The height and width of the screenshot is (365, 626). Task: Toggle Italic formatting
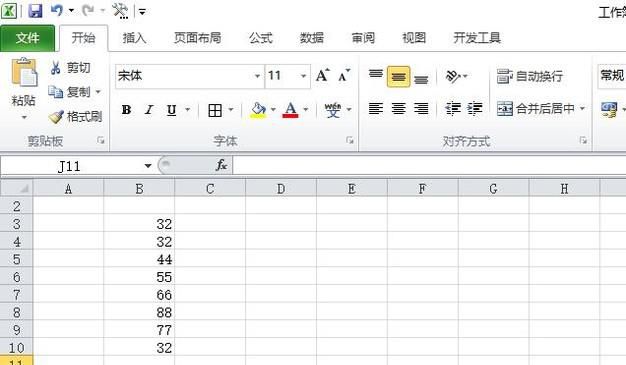click(149, 109)
